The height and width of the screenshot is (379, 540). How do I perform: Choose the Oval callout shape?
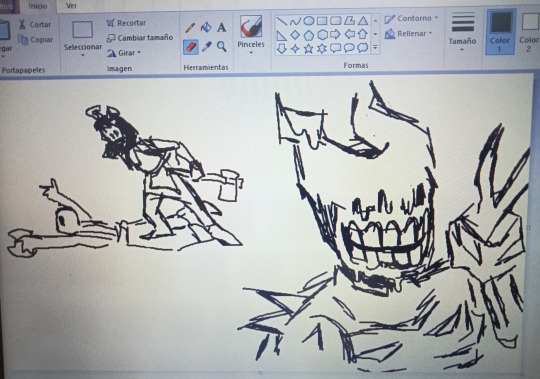[349, 48]
